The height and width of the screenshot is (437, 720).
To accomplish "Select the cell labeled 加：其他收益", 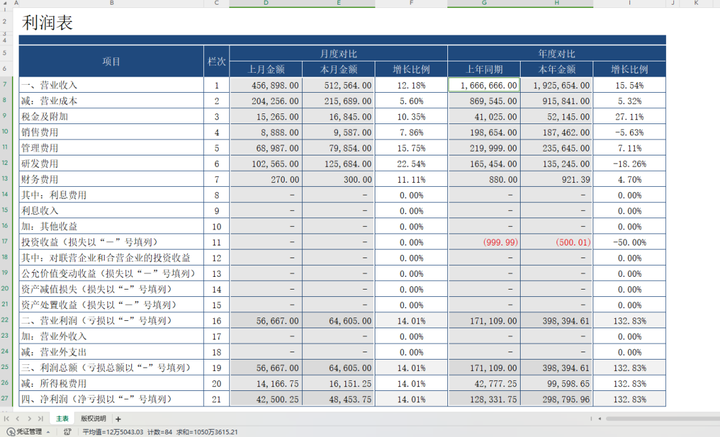I will click(x=111, y=226).
